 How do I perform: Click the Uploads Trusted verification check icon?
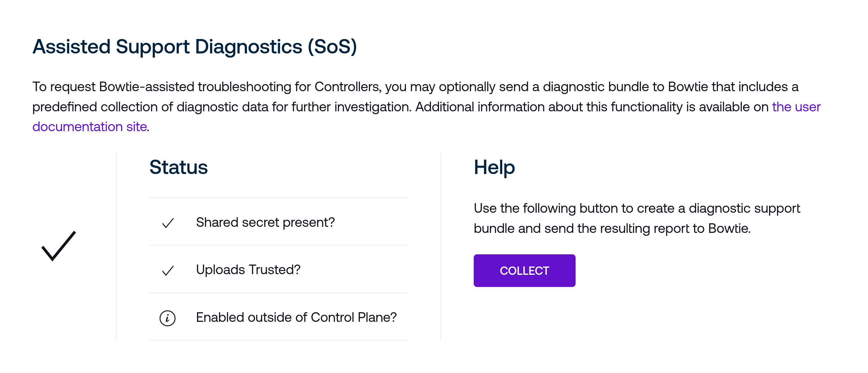(168, 270)
